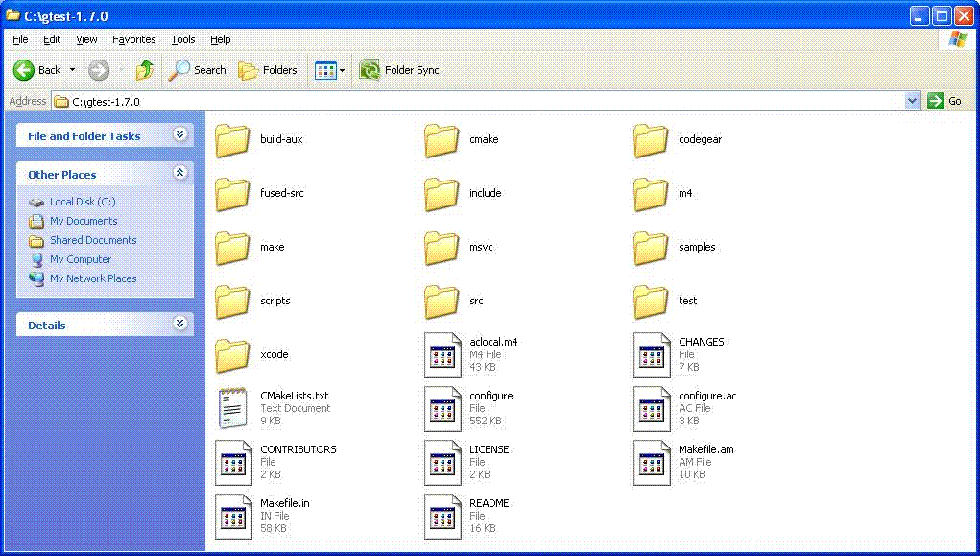Select the CHANGES file icon
980x556 pixels.
point(652,355)
